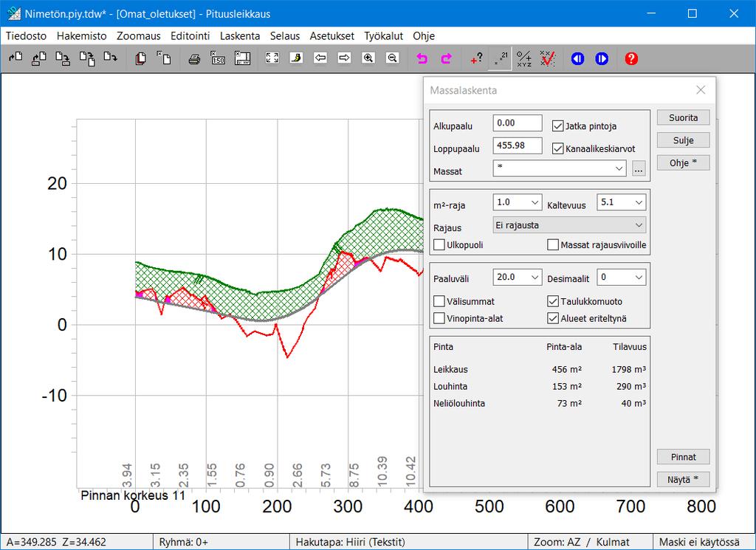
Task: Click the magenta redo arrow
Action: [447, 58]
